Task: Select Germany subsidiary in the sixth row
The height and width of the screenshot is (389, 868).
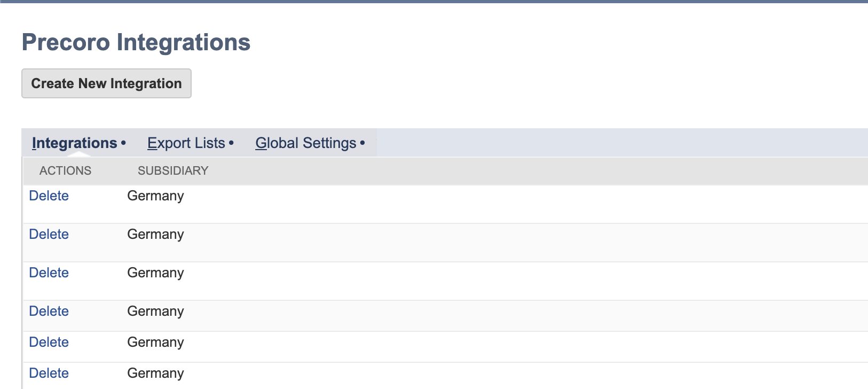Action: click(155, 374)
